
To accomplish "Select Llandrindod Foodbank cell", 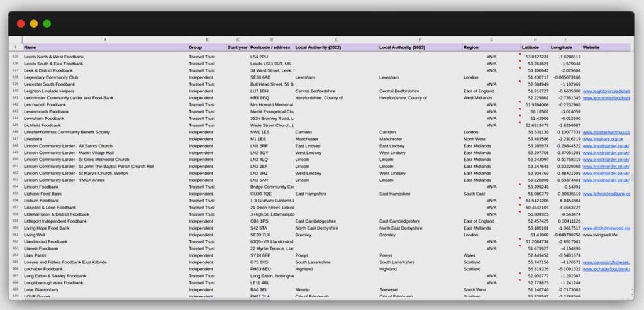I will coord(105,242).
